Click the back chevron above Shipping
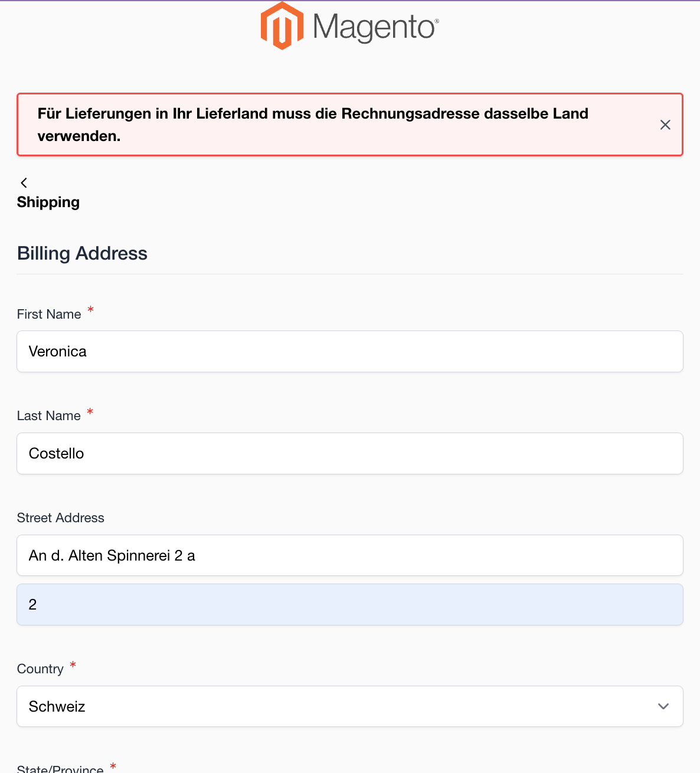The height and width of the screenshot is (773, 700). coord(24,183)
